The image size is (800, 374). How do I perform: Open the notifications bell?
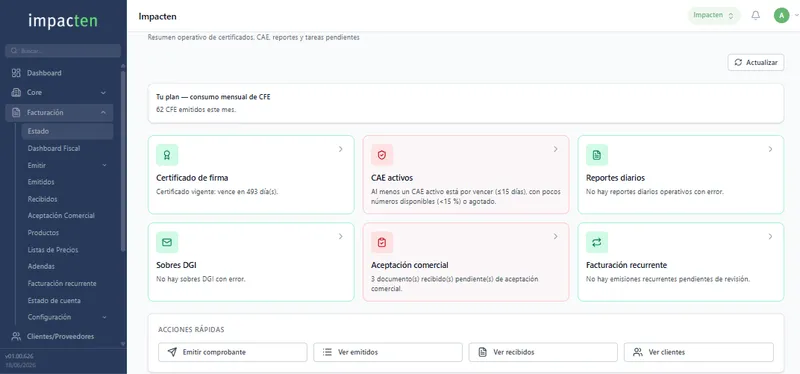(x=756, y=15)
